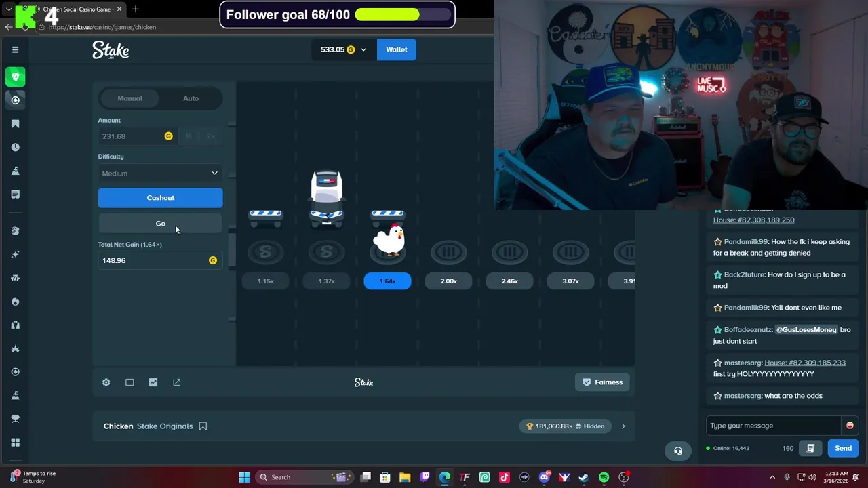This screenshot has height=488, width=868.
Task: Click the 1.15x multiplier tile
Action: [265, 281]
